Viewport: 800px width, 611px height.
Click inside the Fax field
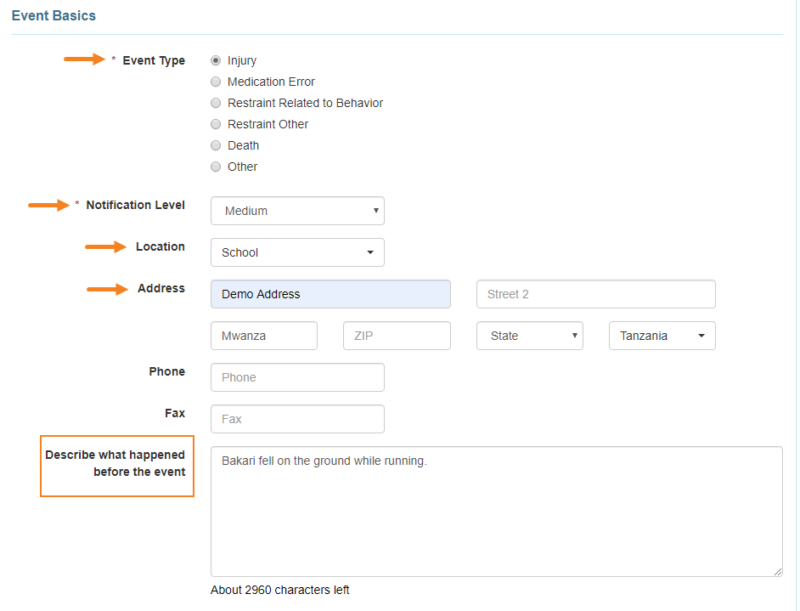pos(296,418)
